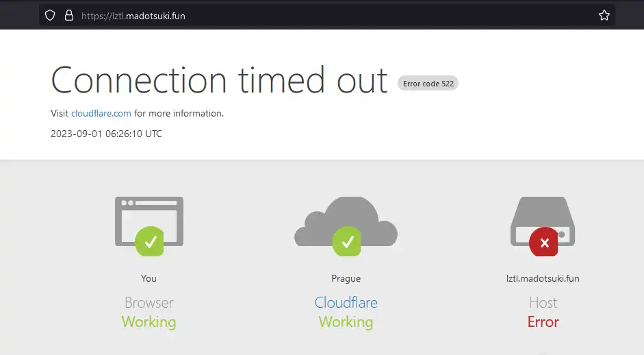644x355 pixels.
Task: Click the red X error badge
Action: pyautogui.click(x=544, y=242)
